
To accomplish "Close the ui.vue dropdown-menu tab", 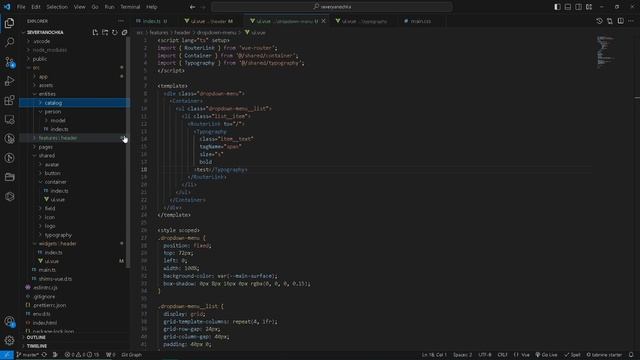I will click(x=324, y=21).
